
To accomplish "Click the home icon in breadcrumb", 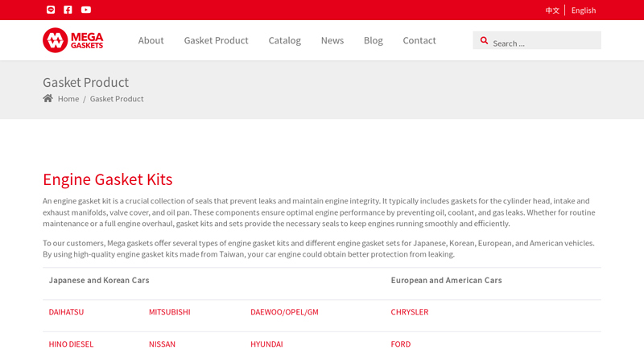I will (x=48, y=98).
